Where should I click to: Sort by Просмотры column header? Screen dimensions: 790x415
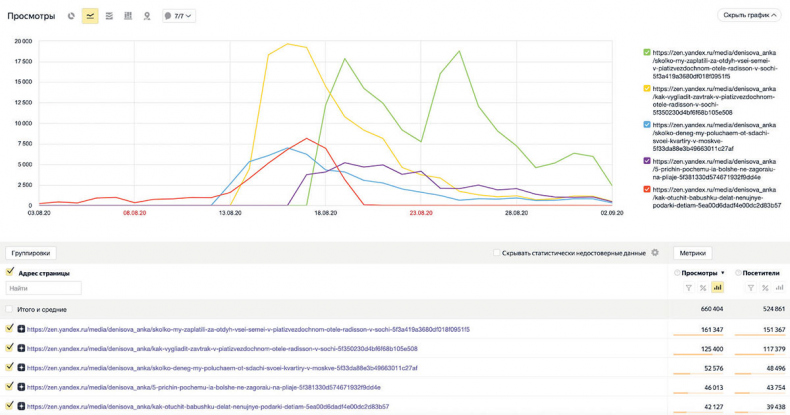click(699, 272)
